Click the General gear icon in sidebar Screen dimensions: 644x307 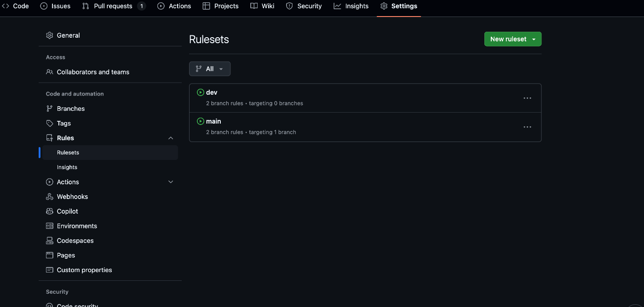click(50, 35)
